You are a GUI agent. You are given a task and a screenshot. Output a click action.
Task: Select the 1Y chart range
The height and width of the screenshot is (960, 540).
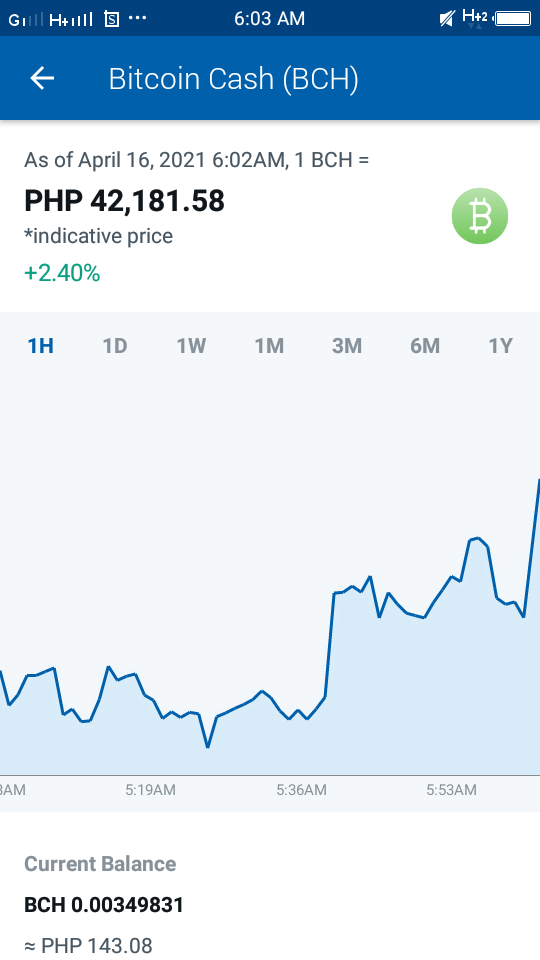500,346
